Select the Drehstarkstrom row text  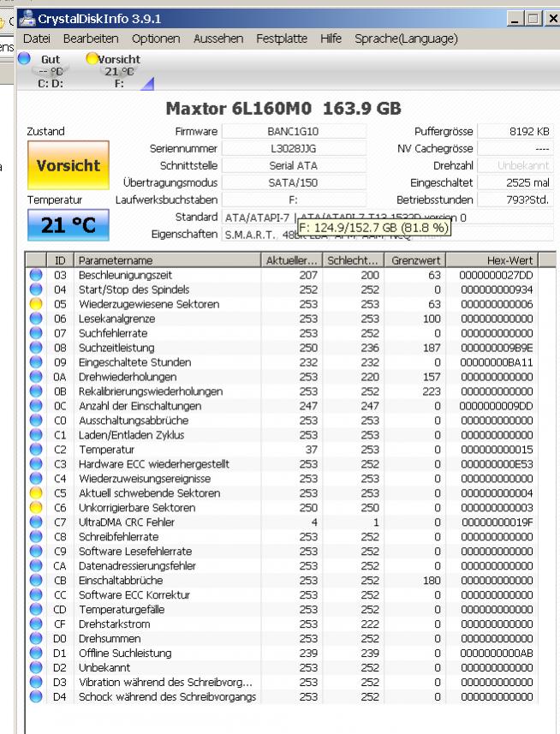114,624
